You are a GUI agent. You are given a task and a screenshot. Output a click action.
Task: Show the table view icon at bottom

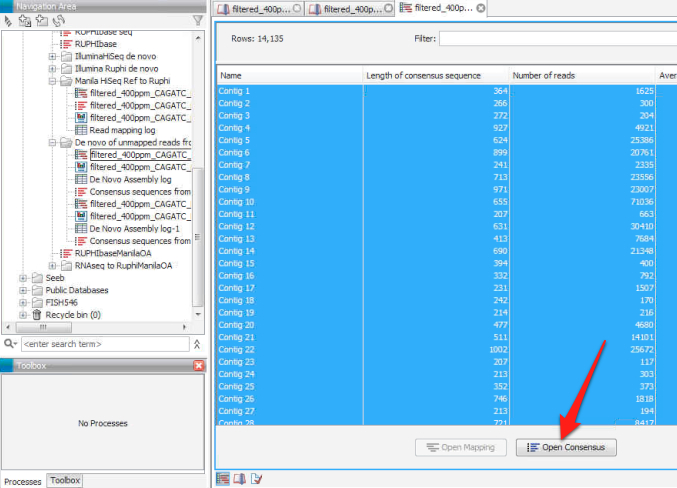223,479
